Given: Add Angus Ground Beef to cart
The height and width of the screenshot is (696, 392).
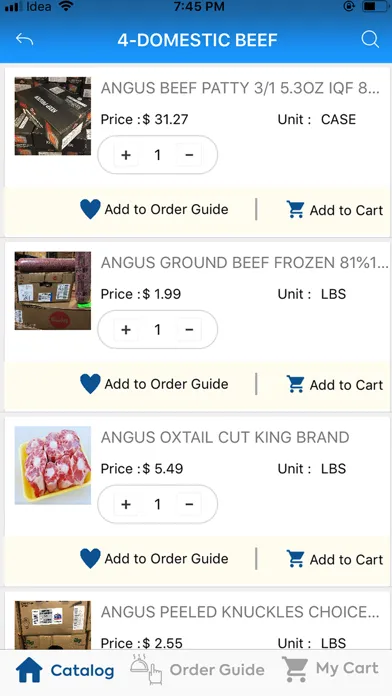Looking at the screenshot, I should pyautogui.click(x=335, y=384).
